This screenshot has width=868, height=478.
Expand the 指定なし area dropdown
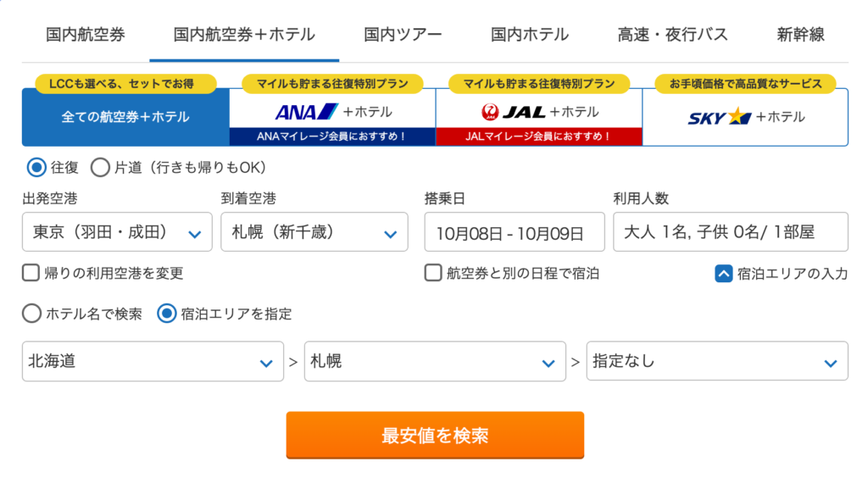point(716,362)
